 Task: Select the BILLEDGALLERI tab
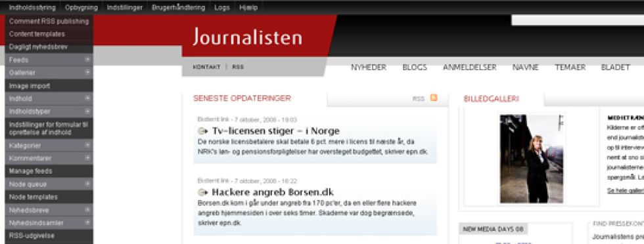[x=491, y=99]
